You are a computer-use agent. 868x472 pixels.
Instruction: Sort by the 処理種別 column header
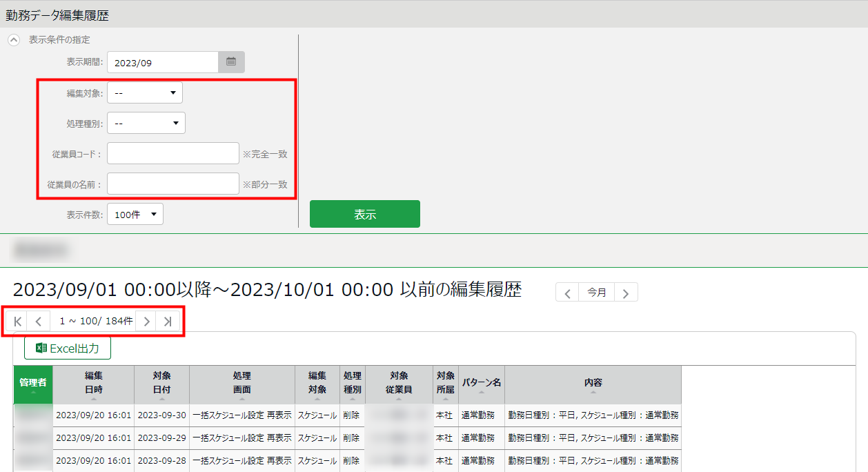tap(352, 384)
